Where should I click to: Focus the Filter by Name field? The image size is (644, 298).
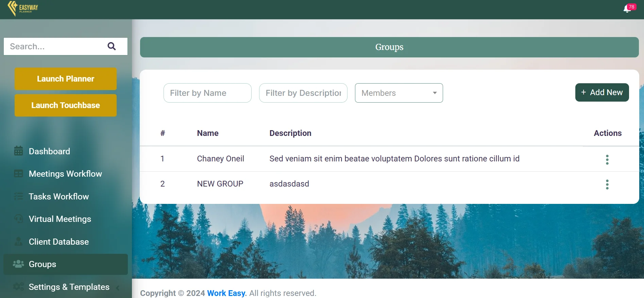(x=207, y=93)
